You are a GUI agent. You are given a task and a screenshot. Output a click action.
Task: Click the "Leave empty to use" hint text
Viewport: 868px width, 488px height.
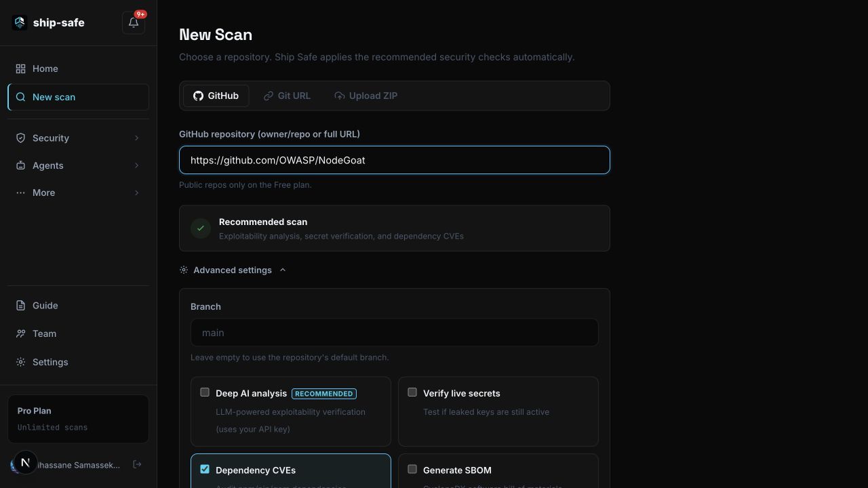click(x=290, y=357)
